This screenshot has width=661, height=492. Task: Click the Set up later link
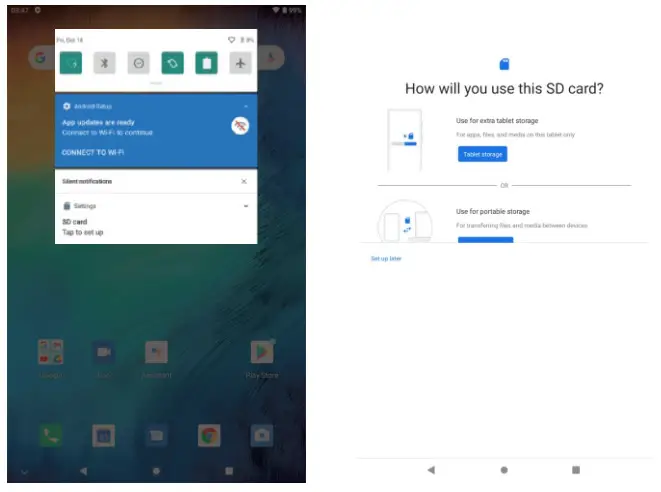pos(386,258)
